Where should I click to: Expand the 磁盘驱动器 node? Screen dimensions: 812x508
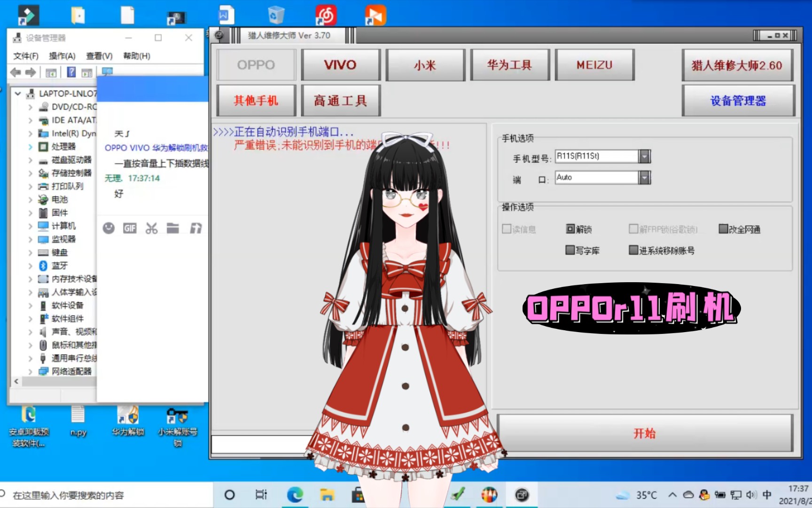tap(30, 160)
